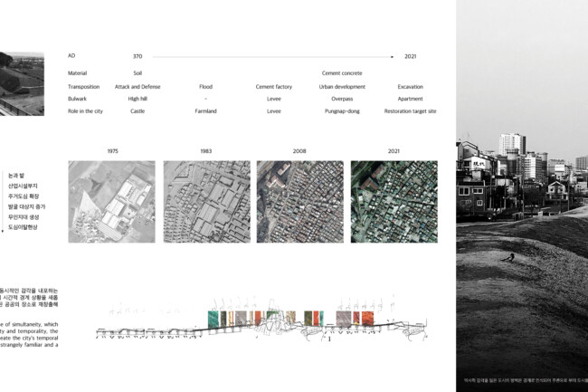
Task: Click the "Cement concrete" material label
Action: tap(341, 72)
